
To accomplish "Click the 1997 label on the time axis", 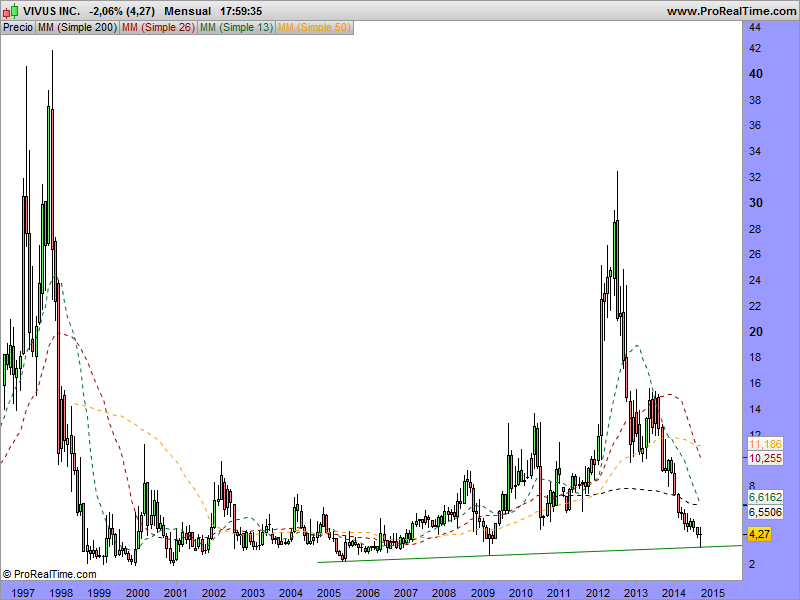I will click(x=22, y=593).
